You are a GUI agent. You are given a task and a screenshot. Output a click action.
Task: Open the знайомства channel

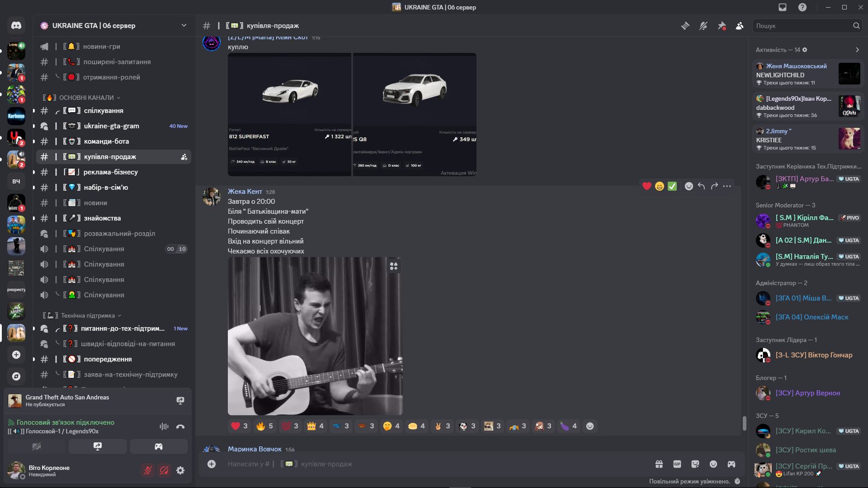tap(113, 218)
